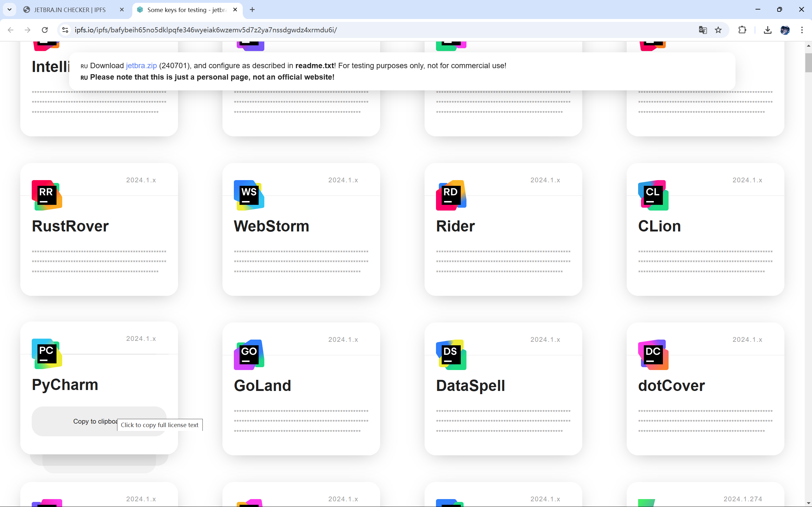
Task: Click the Rider RD logo icon
Action: point(451,195)
